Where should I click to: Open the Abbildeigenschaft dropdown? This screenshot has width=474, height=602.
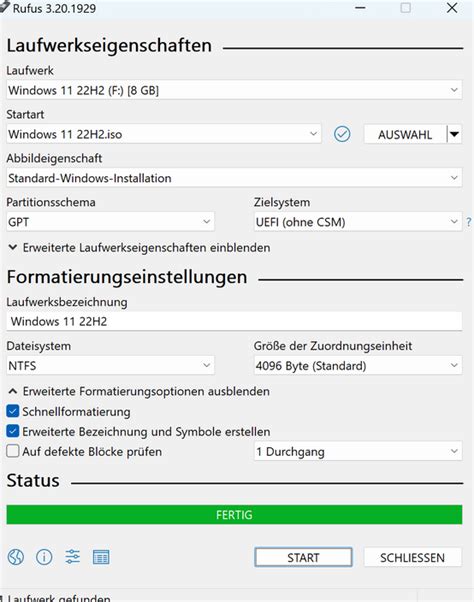click(x=234, y=178)
